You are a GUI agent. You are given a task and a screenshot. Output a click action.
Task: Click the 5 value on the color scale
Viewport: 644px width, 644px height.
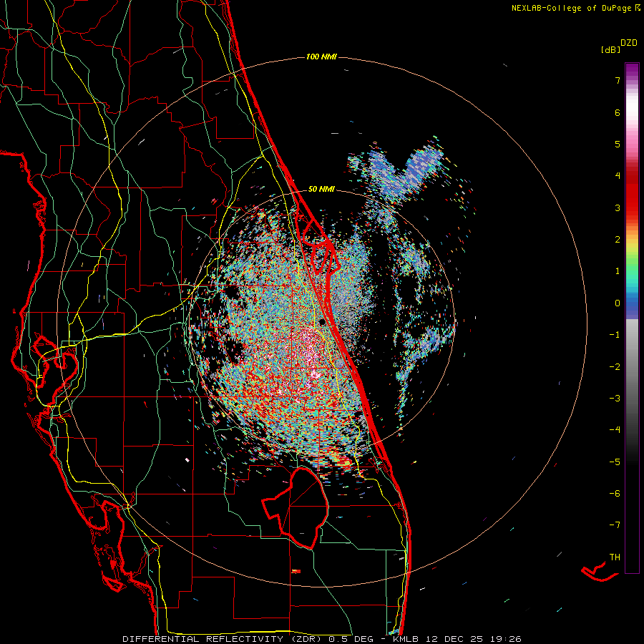pyautogui.click(x=618, y=144)
